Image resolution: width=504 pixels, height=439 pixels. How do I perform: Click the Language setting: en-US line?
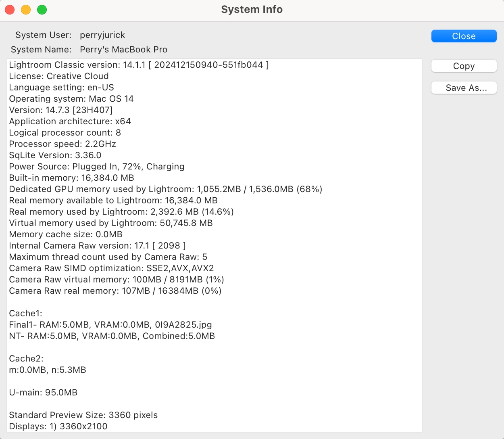tap(61, 88)
